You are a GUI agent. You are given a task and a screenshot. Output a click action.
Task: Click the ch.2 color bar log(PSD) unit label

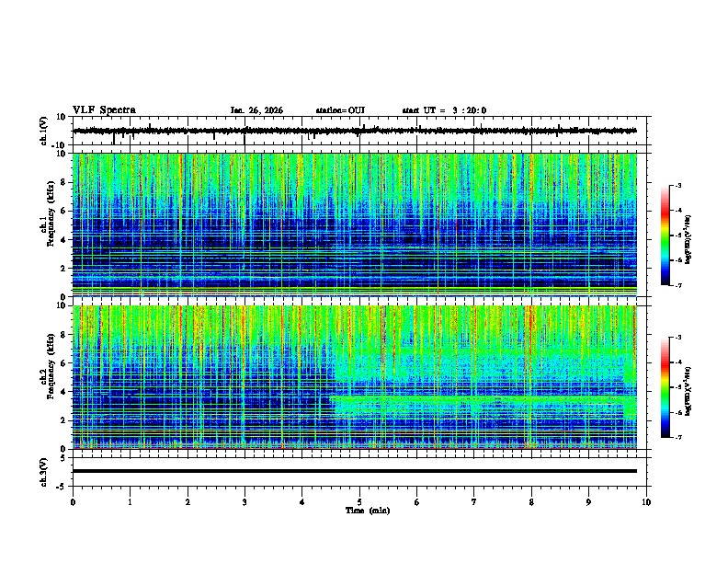tap(688, 391)
